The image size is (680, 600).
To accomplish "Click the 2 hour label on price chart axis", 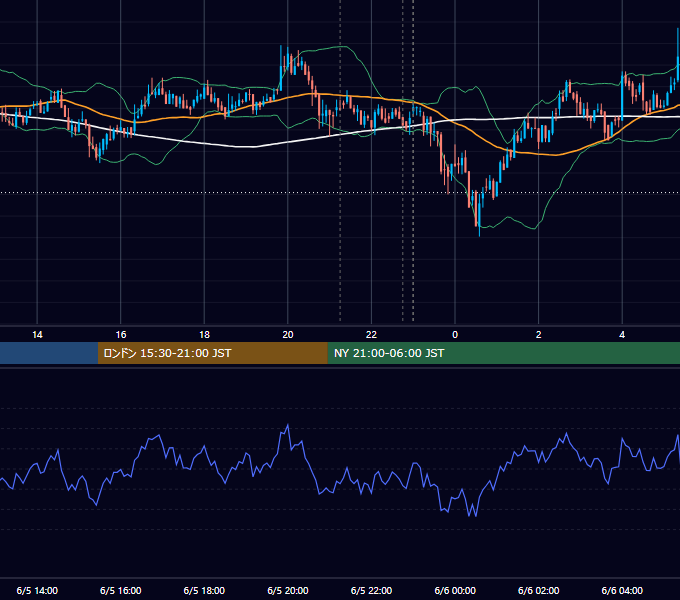I will pyautogui.click(x=539, y=335).
